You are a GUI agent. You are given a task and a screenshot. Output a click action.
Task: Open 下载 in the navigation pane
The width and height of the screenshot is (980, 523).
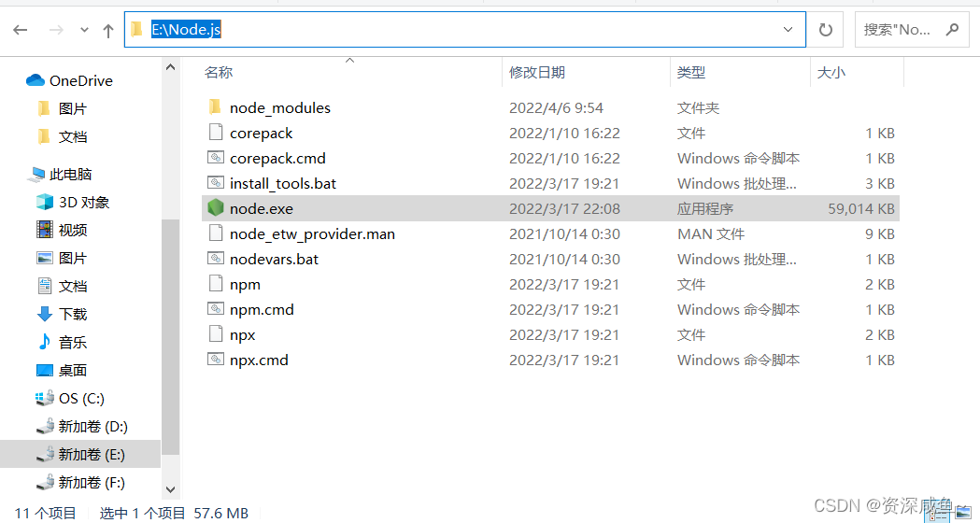[x=73, y=315]
